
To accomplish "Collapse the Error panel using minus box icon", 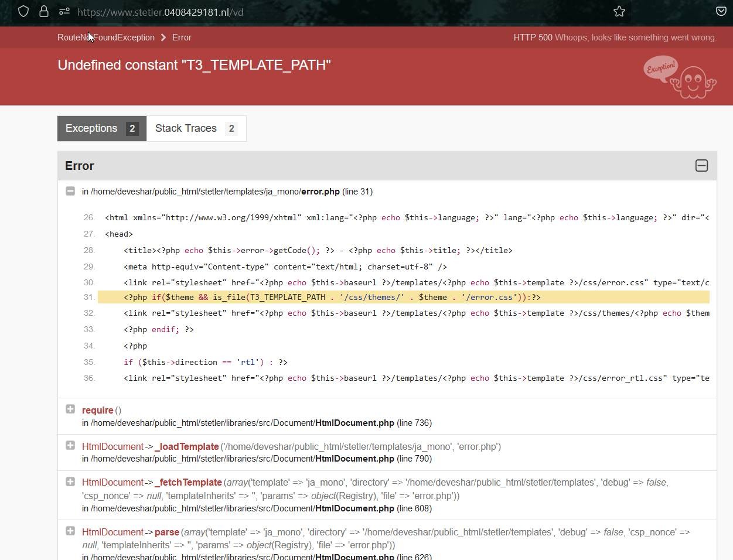I will click(701, 166).
